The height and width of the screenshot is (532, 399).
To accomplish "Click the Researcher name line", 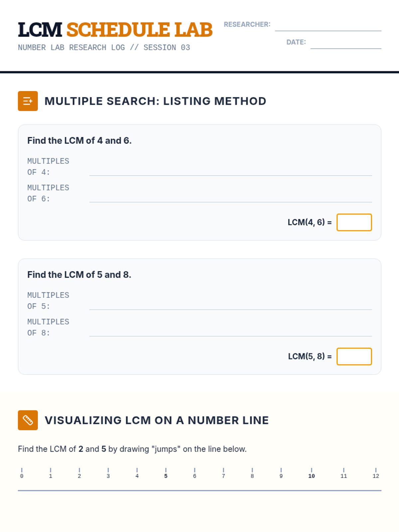I will [328, 27].
